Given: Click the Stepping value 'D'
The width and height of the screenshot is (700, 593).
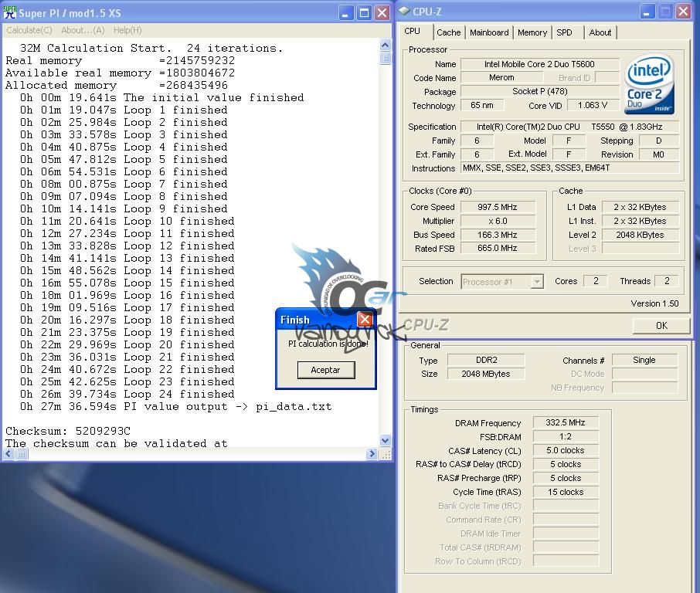Looking at the screenshot, I should click(659, 141).
